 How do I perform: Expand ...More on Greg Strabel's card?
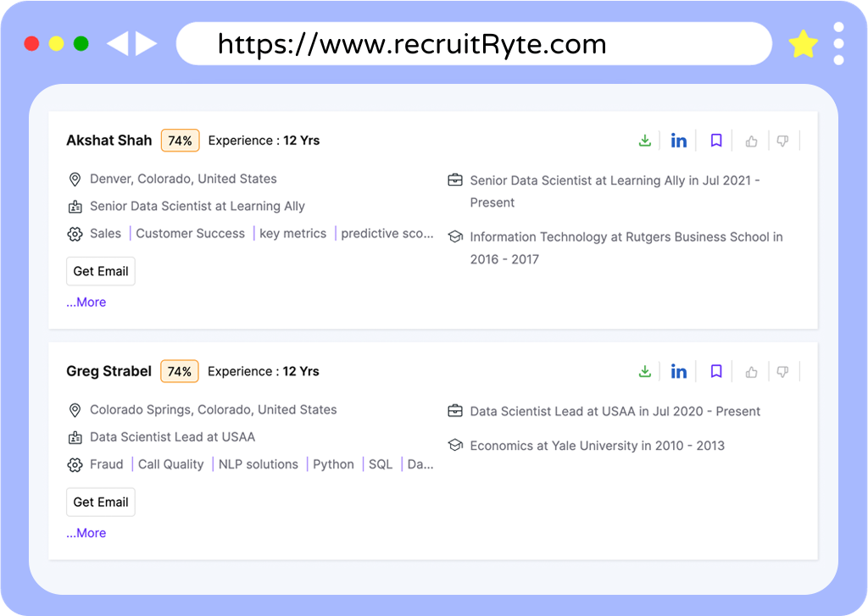tap(85, 532)
